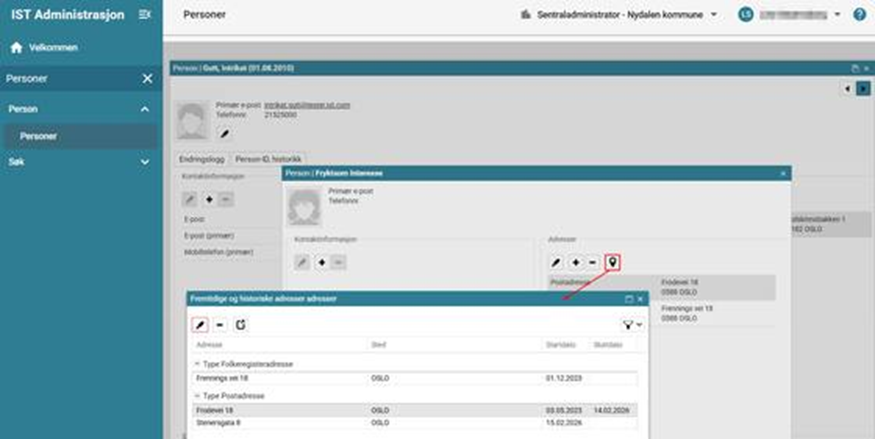Expand the Søk section in the sidebar
The height and width of the screenshot is (439, 875).
144,161
